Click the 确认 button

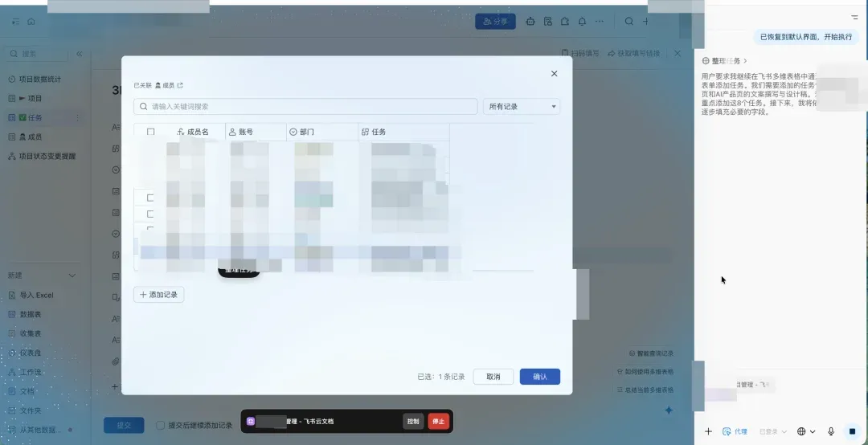tap(539, 377)
